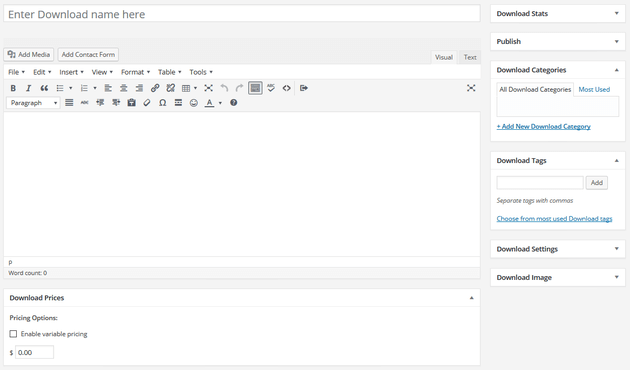This screenshot has height=370, width=630.
Task: Toggle distraction-free writing mode icon
Action: coord(471,88)
